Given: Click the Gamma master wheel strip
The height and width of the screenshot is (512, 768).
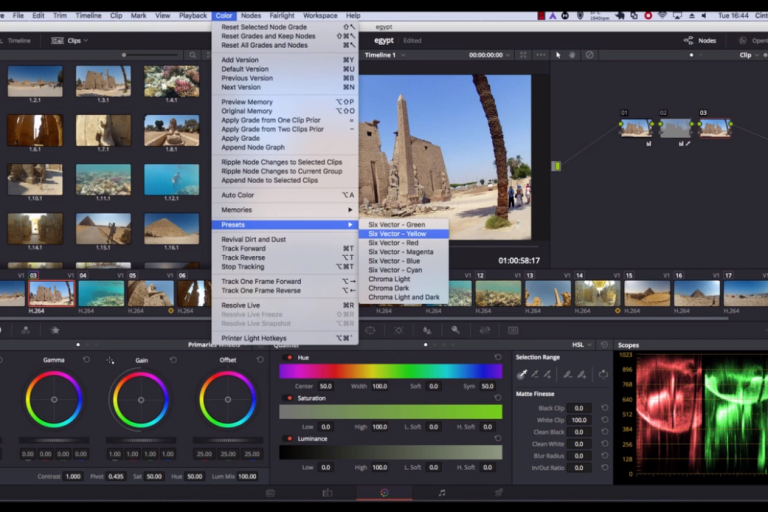Looking at the screenshot, I should click(x=54, y=440).
